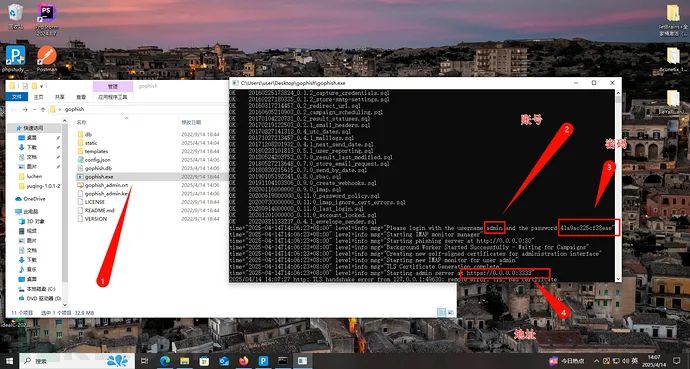Open the taskbar clock and calendar
Image resolution: width=690 pixels, height=369 pixels.
point(655,361)
